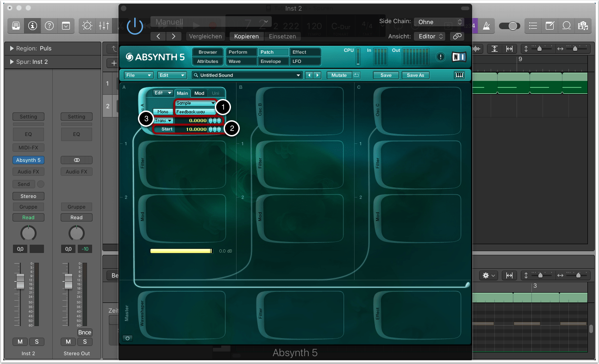Toggle the Vergleichen compare button
The width and height of the screenshot is (599, 364).
pyautogui.click(x=205, y=36)
